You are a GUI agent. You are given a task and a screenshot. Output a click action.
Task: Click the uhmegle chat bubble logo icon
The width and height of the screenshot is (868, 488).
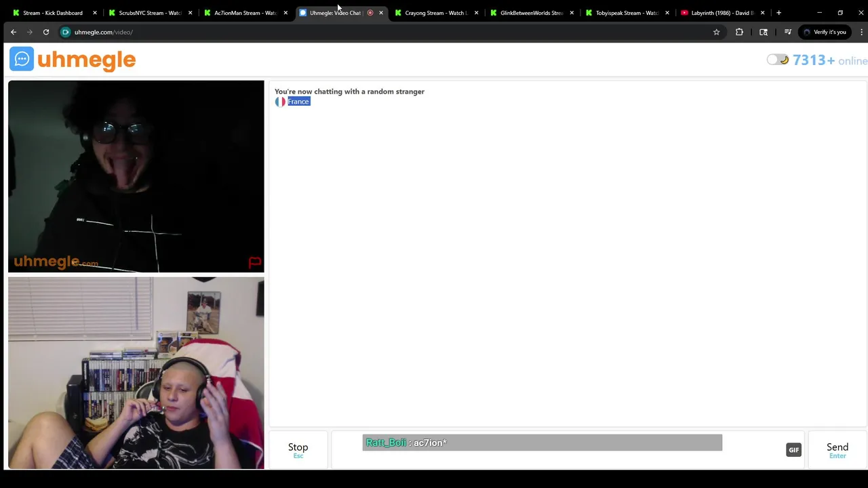click(22, 59)
